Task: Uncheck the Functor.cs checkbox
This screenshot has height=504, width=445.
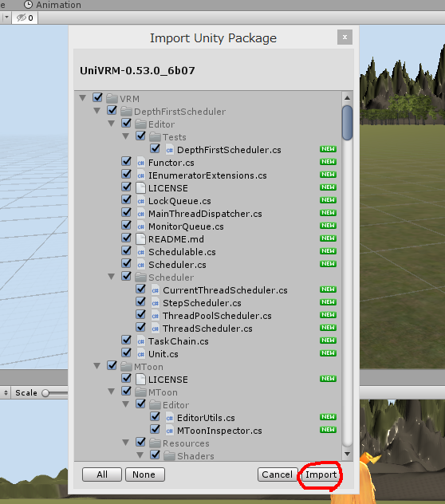Action: point(126,161)
